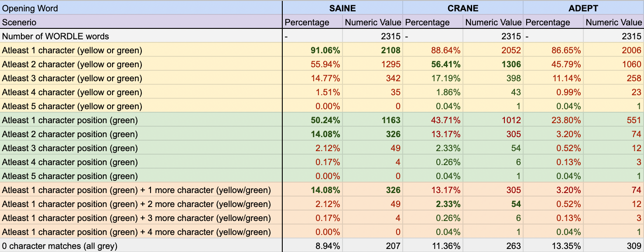
Task: Click the 2108 numeric value cell
Action: [391, 50]
